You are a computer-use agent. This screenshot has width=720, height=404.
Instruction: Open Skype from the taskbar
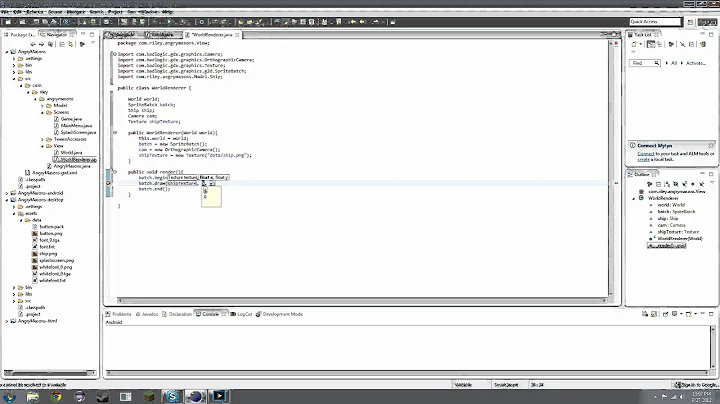click(172, 396)
